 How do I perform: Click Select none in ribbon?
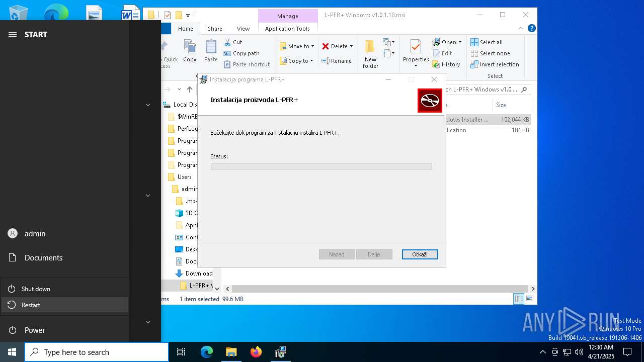[x=490, y=53]
